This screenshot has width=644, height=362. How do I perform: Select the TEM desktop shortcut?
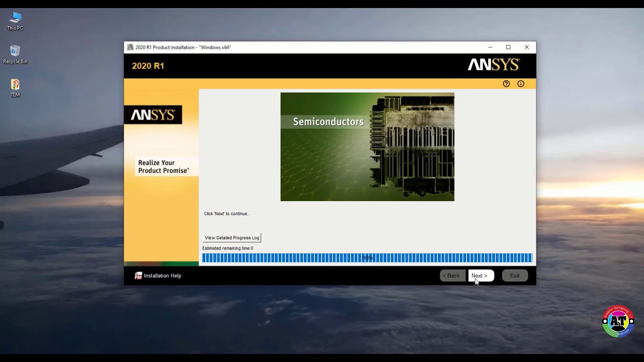(x=15, y=88)
